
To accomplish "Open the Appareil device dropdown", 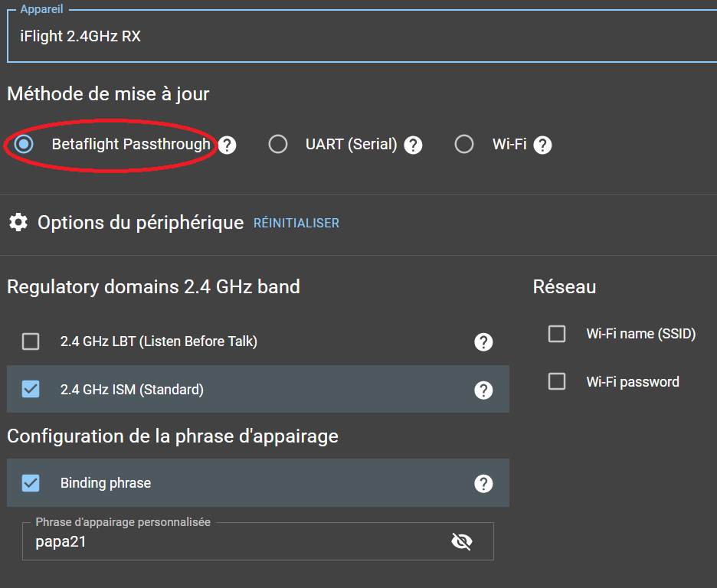I will (360, 36).
